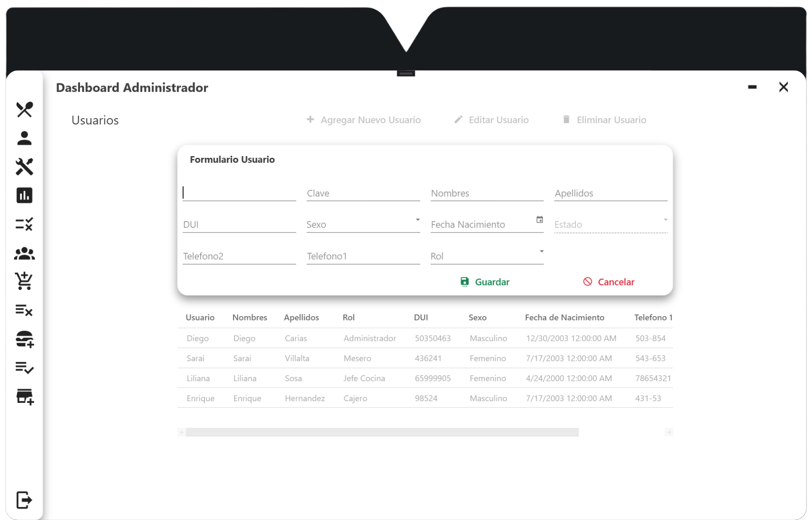Click the Rol column header
The height and width of the screenshot is (520, 812).
tap(348, 317)
